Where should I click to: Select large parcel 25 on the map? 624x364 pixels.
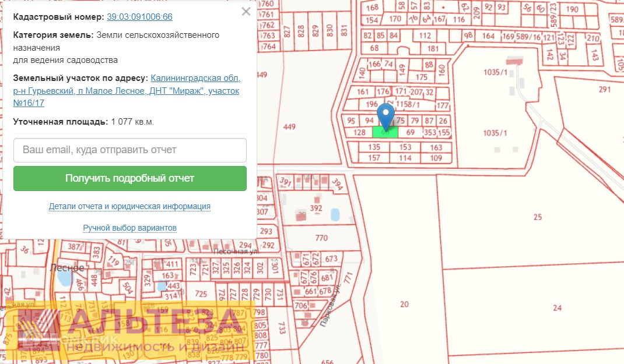(x=537, y=217)
